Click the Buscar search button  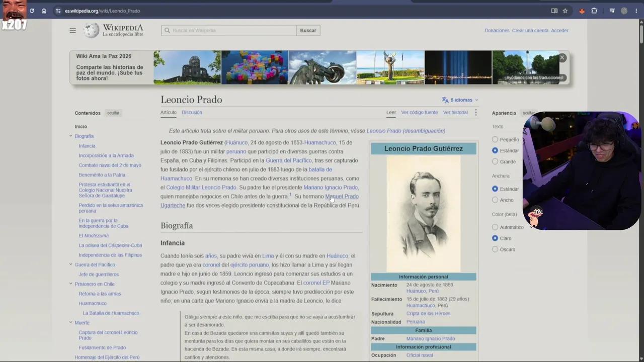(x=308, y=31)
